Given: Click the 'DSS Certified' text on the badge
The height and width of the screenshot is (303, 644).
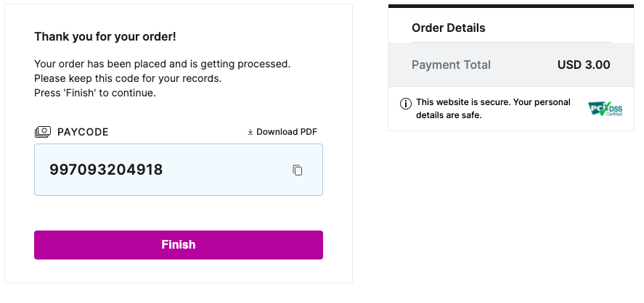Looking at the screenshot, I should [614, 109].
